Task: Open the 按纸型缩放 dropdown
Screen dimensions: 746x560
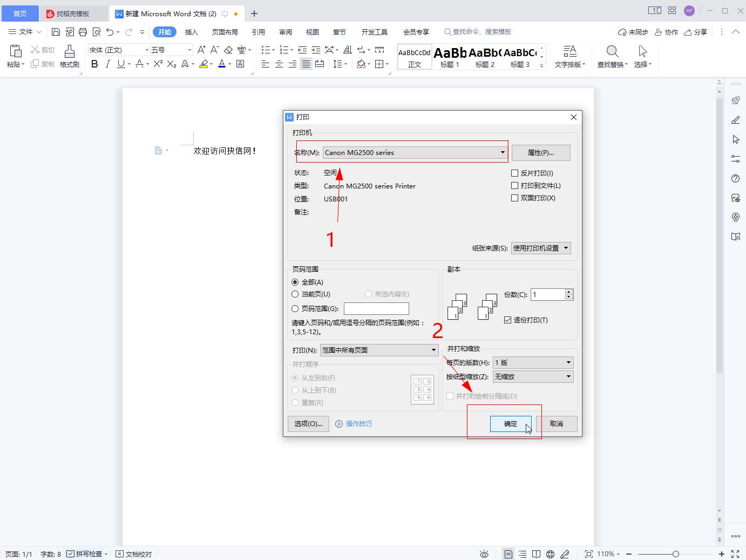Action: click(x=533, y=377)
